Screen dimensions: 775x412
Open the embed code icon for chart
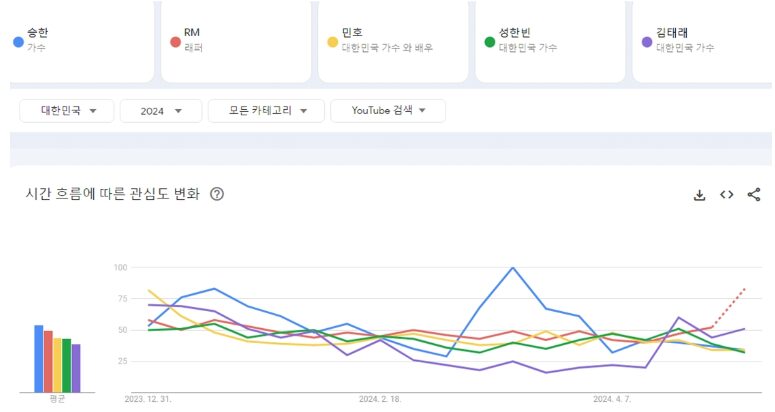pos(727,195)
